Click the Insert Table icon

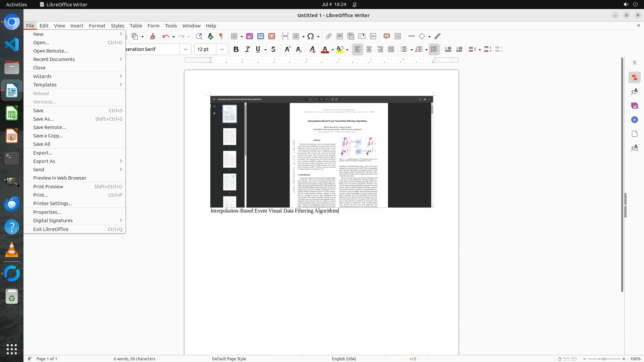[234, 36]
